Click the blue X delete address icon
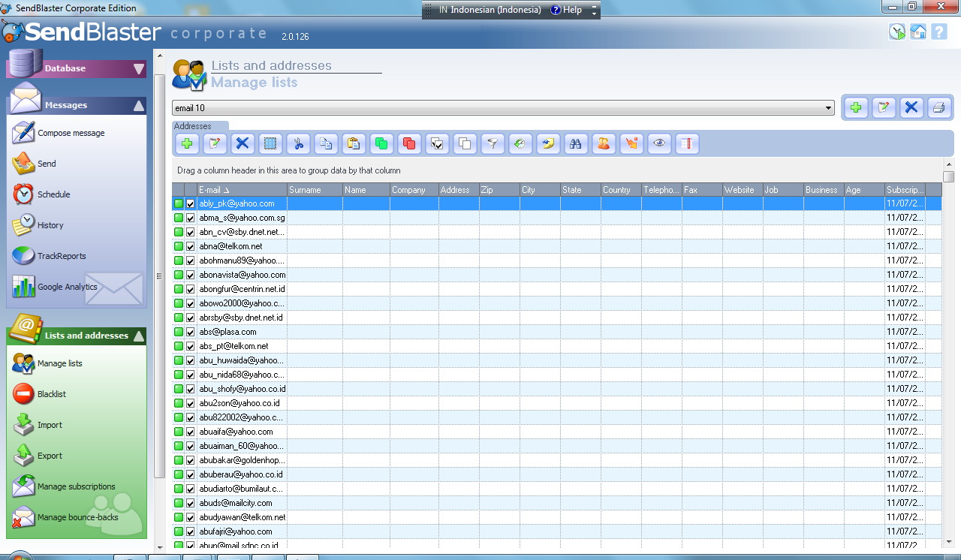Screen dimensions: 961x560 (243, 143)
